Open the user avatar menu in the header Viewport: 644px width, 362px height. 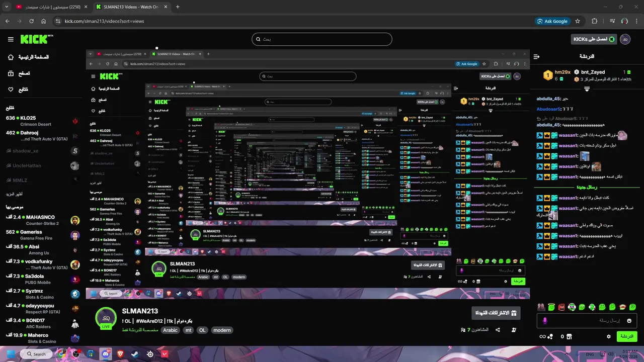tap(625, 39)
